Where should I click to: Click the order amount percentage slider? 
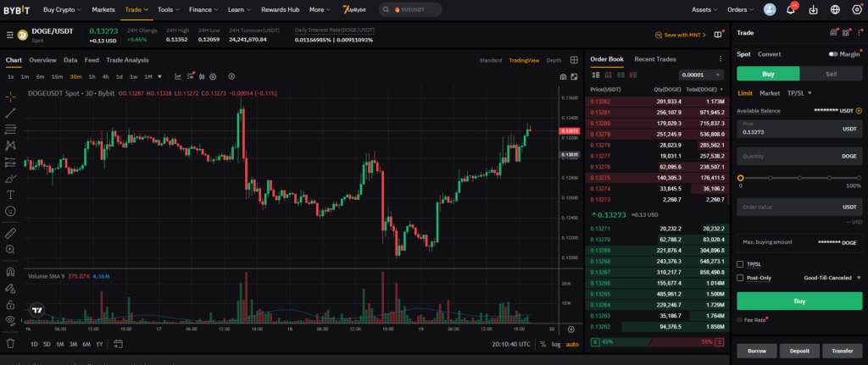(x=800, y=178)
